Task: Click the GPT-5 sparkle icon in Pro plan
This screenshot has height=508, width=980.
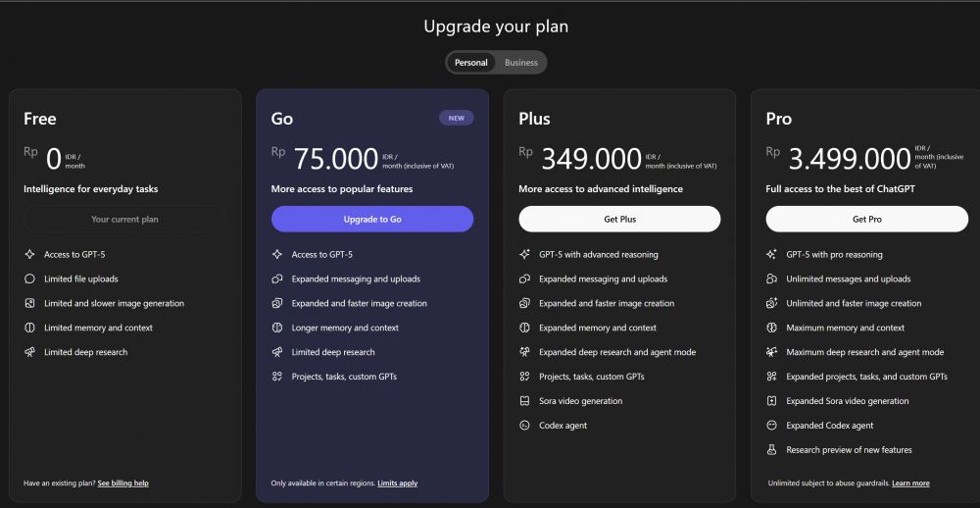Action: point(771,254)
